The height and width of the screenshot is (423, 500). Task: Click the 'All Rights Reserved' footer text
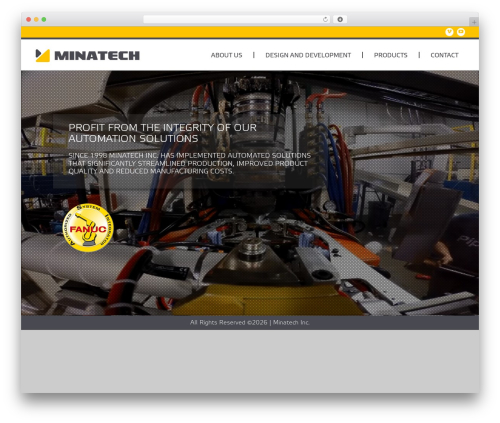(250, 322)
